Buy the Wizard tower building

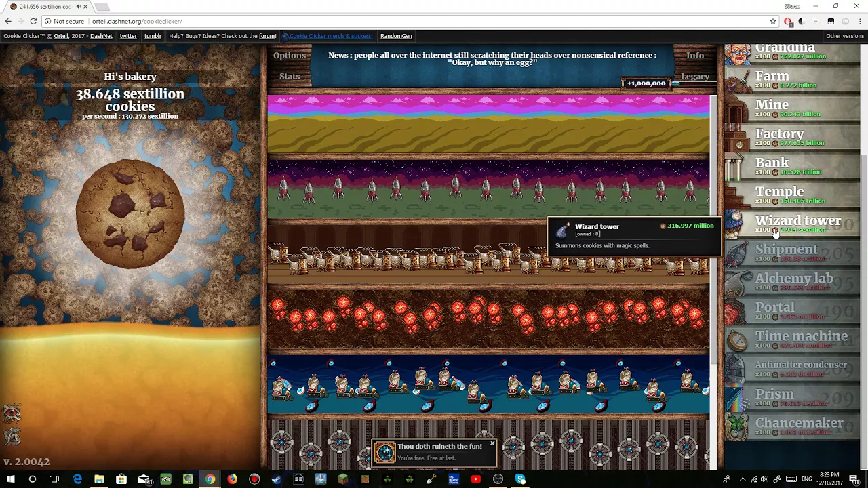point(792,224)
